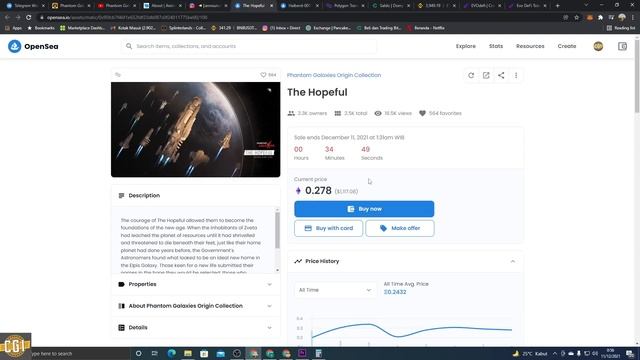The image size is (640, 360).
Task: Open the Create page
Action: [x=567, y=46]
